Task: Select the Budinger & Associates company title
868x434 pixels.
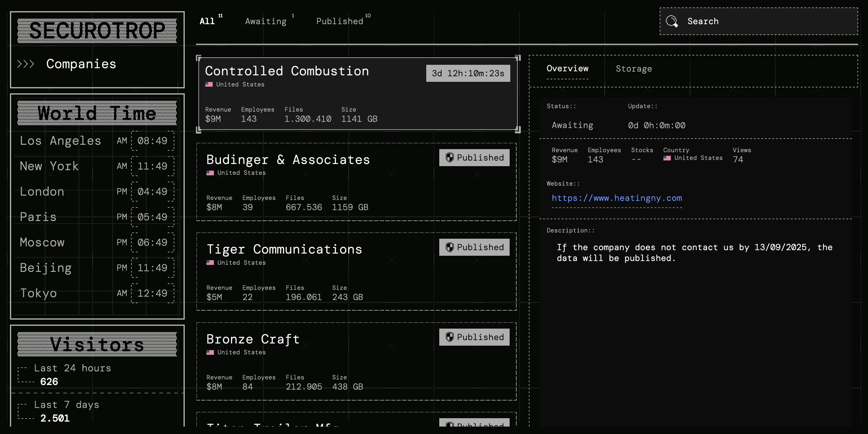Action: point(288,160)
